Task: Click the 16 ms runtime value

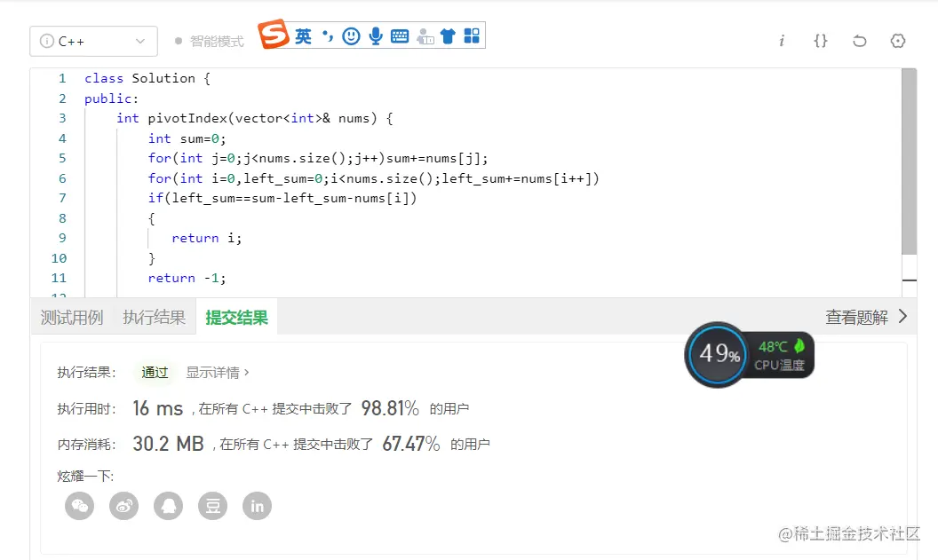Action: pyautogui.click(x=157, y=408)
